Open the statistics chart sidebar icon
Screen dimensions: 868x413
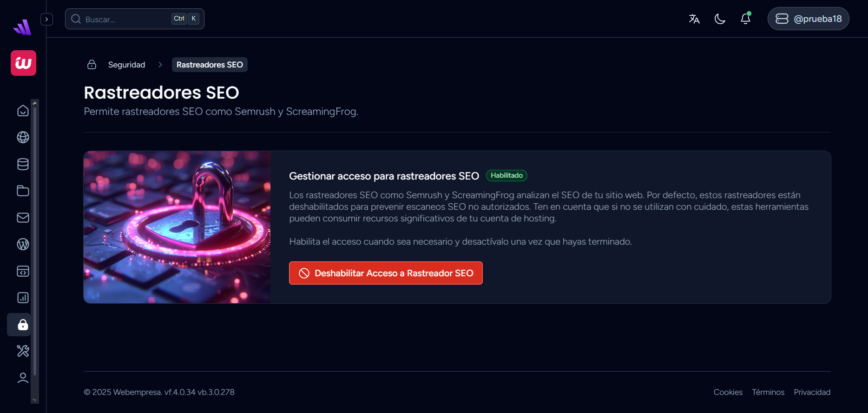point(23,298)
